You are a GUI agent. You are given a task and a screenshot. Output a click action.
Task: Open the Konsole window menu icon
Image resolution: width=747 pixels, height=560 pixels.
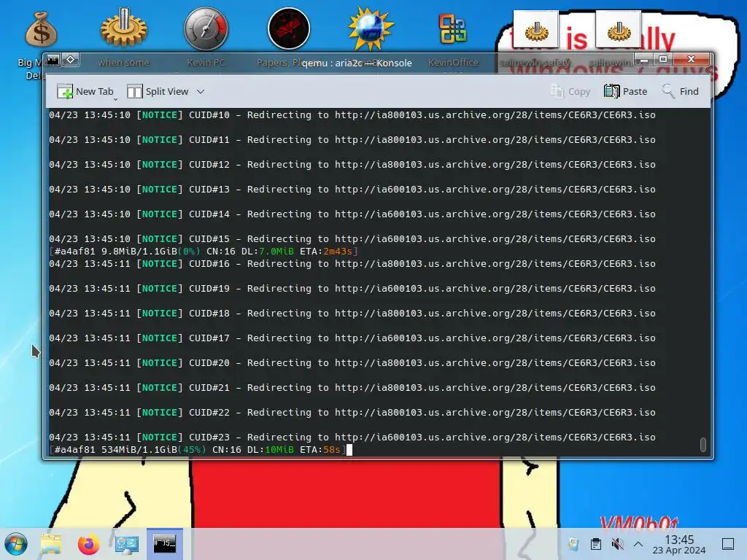click(x=53, y=60)
